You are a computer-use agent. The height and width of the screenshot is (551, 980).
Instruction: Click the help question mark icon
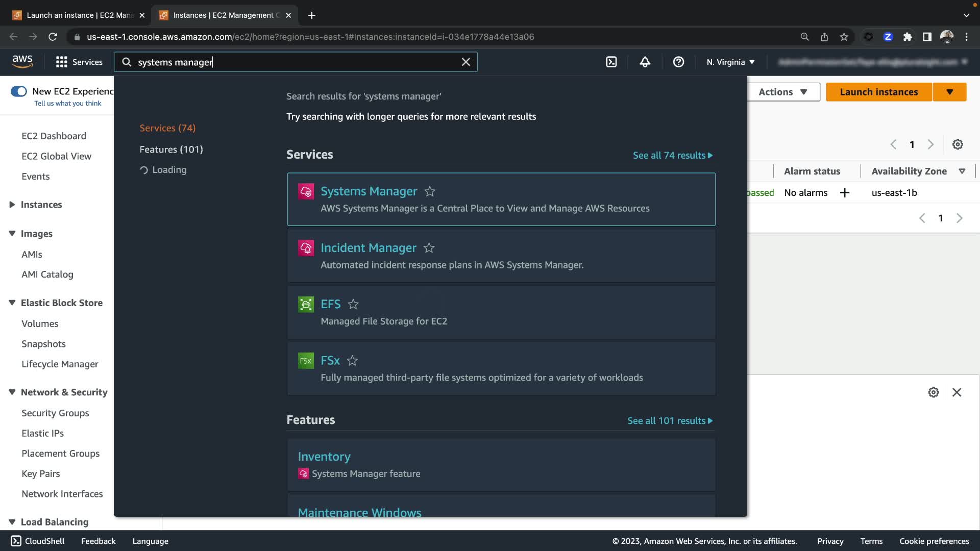pos(678,62)
